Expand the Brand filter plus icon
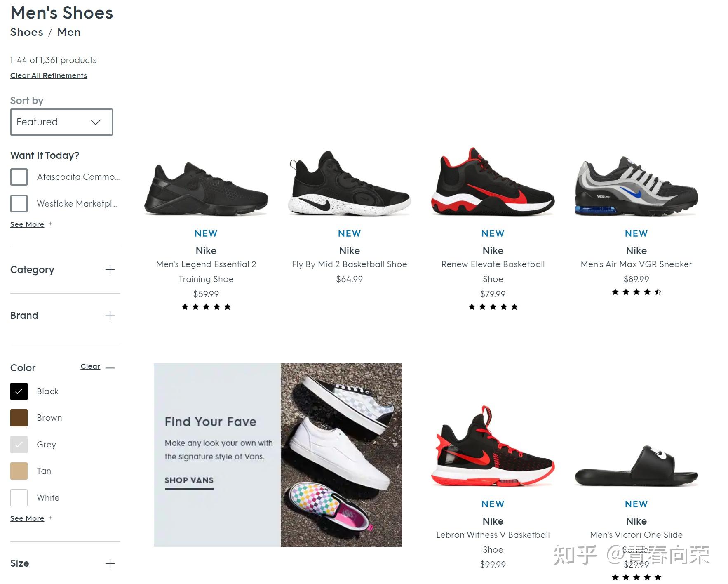The image size is (728, 584). tap(110, 316)
